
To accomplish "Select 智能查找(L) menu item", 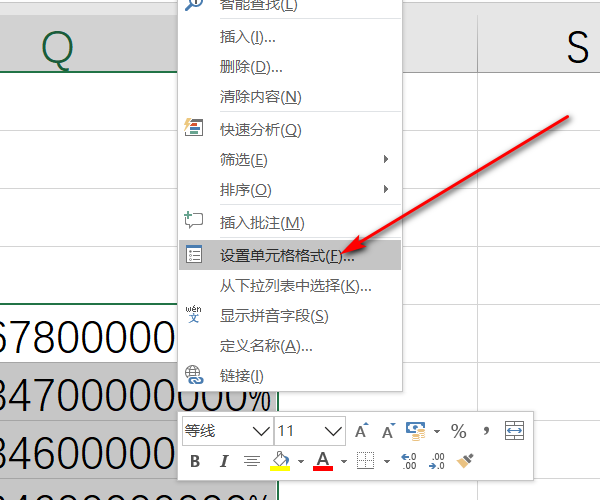I will pyautogui.click(x=290, y=7).
